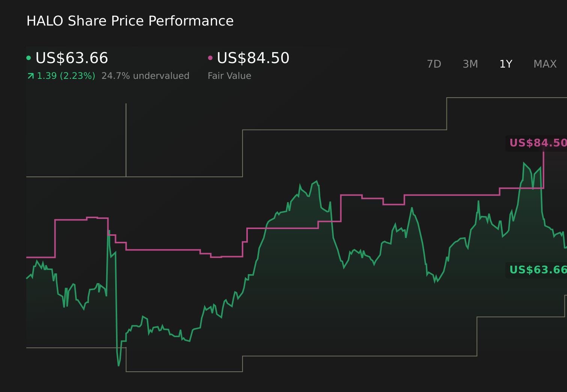Viewport: 567px width, 392px height.
Task: Switch chart range to 7D
Action: pos(434,64)
